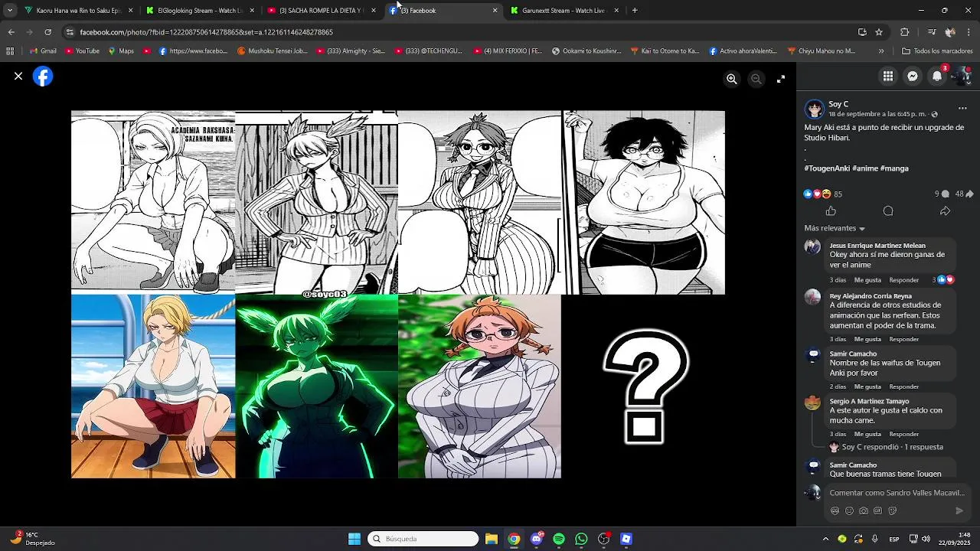Open the browser extensions menu

905,32
